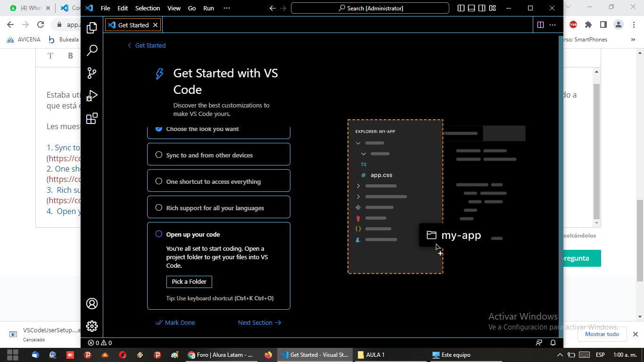Click the Pick a Folder button

189,281
